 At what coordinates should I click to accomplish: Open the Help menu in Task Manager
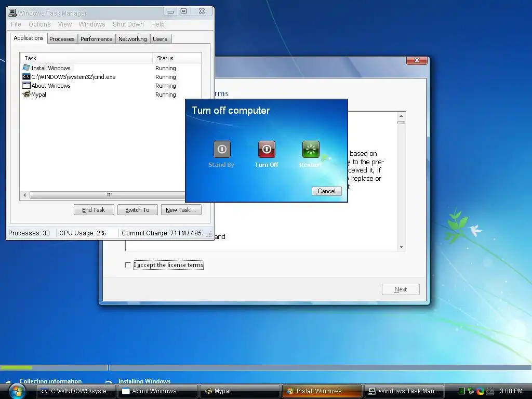point(158,24)
